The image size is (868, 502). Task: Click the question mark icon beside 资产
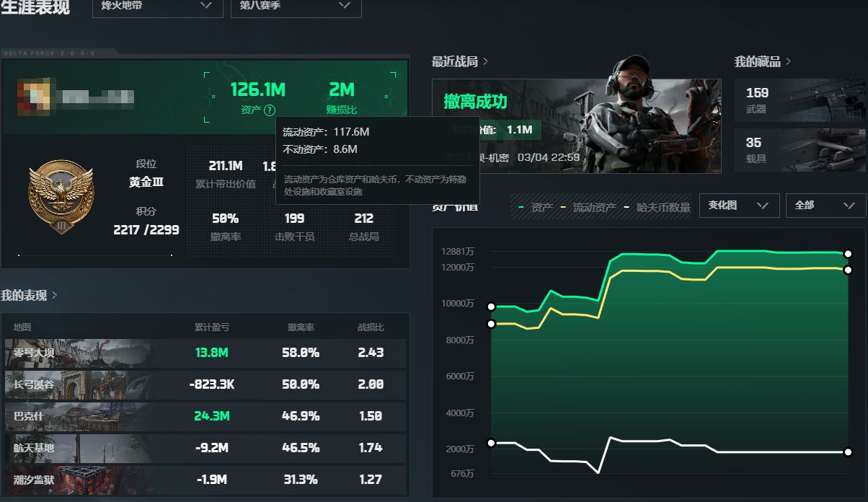tap(269, 110)
